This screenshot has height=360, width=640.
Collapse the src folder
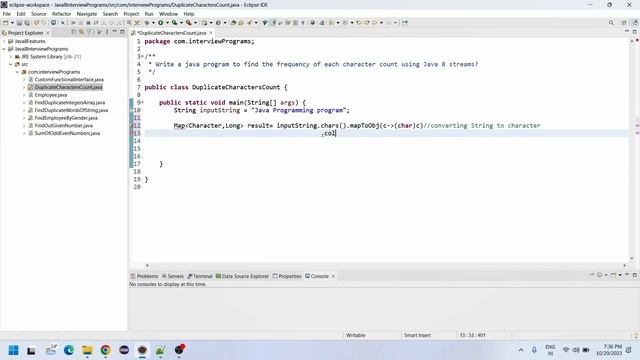(11, 64)
